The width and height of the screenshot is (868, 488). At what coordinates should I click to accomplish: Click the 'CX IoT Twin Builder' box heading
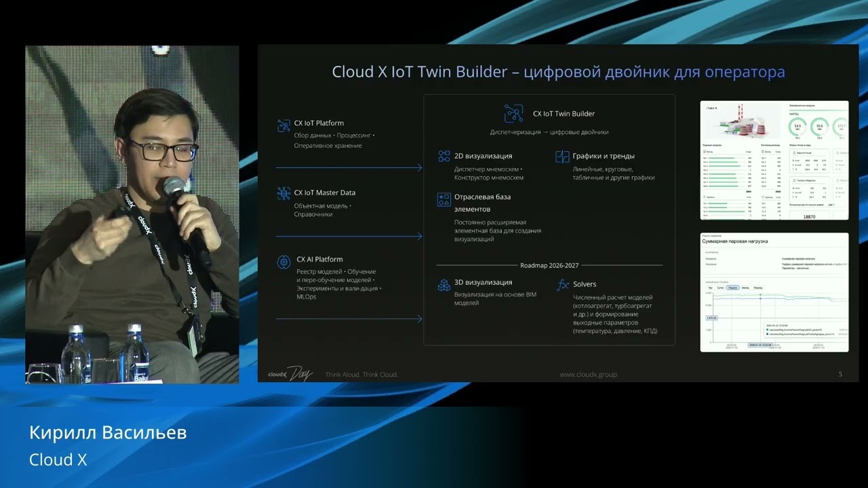click(564, 114)
